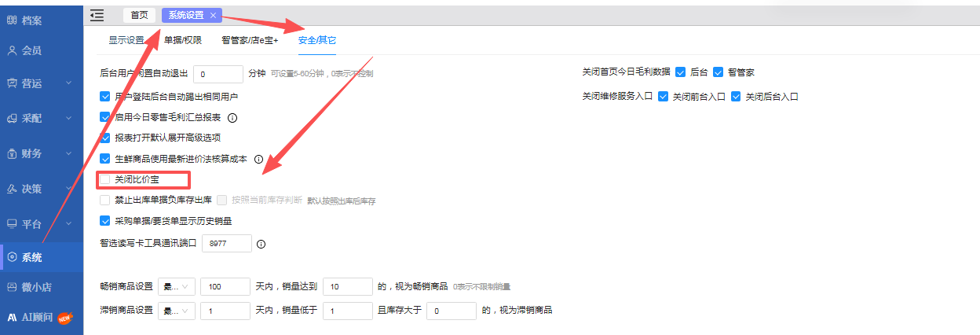Focus the 滞销商品 days input field
This screenshot has height=335, width=980.
pyautogui.click(x=226, y=311)
